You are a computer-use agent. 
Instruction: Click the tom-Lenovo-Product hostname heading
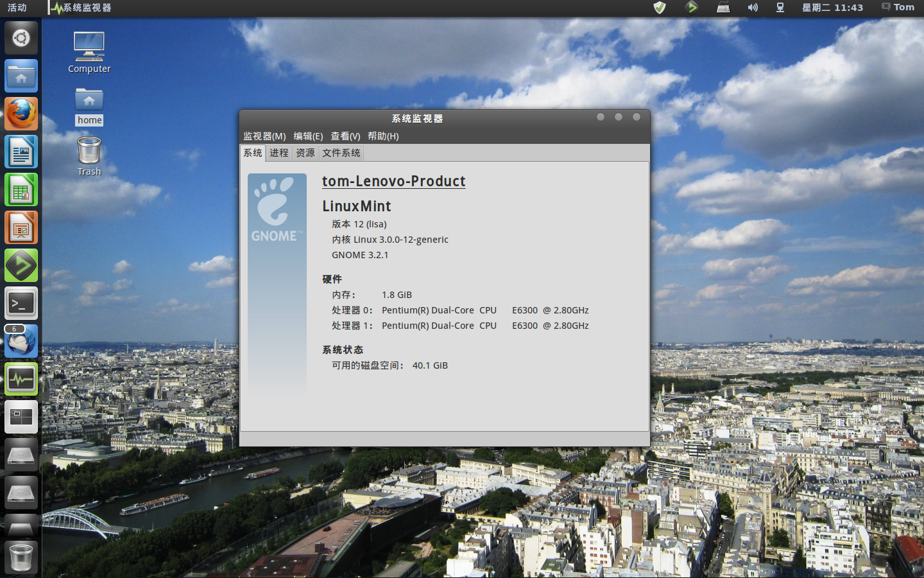tap(394, 181)
